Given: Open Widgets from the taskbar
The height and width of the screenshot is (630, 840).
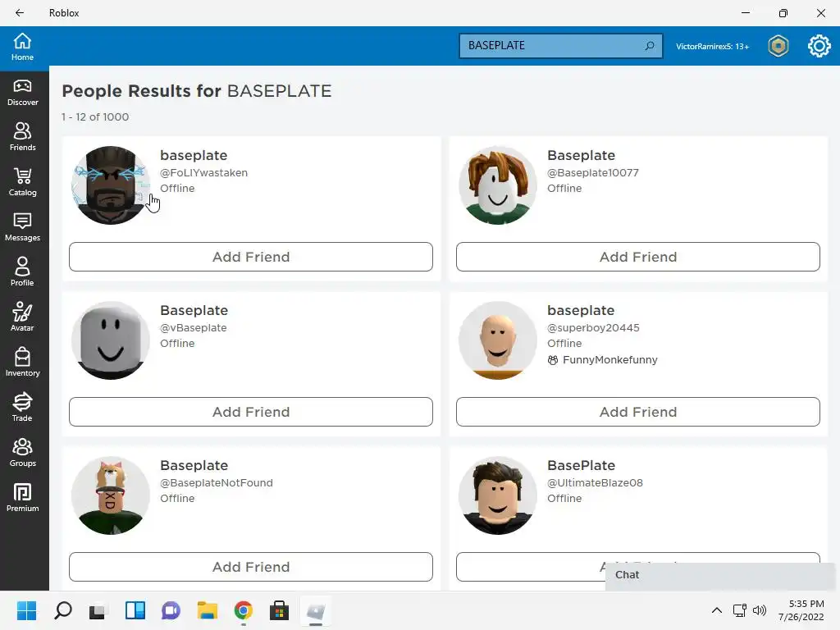Looking at the screenshot, I should [x=135, y=610].
